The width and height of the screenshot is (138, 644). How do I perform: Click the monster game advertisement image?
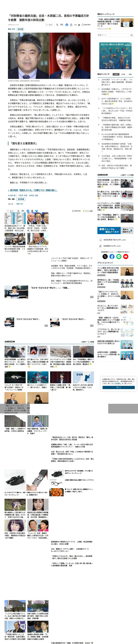tap(115, 55)
